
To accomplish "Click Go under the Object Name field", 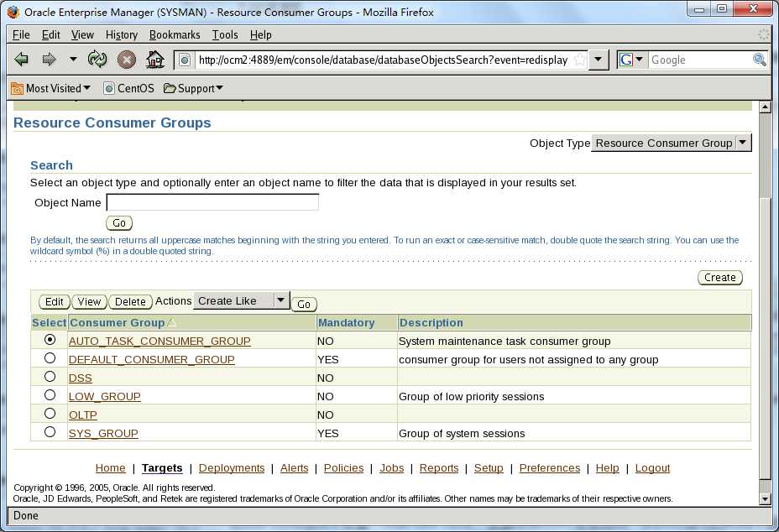I will click(x=119, y=223).
